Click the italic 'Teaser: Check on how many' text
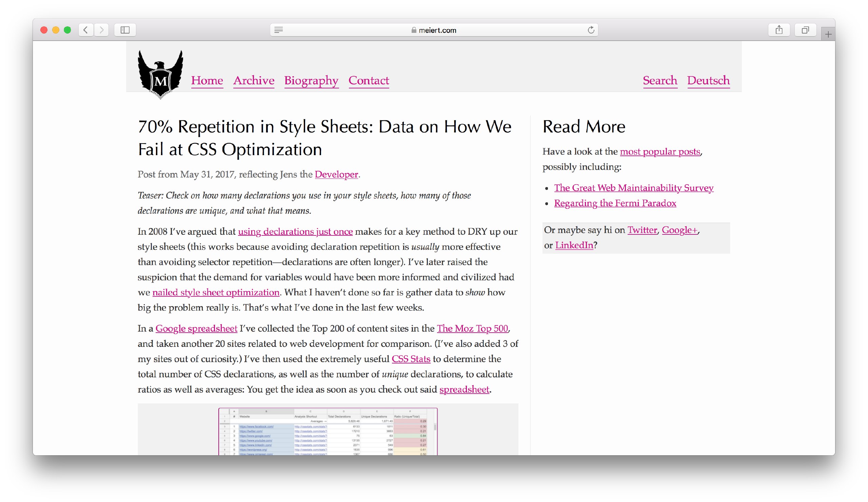The image size is (868, 502). click(304, 203)
